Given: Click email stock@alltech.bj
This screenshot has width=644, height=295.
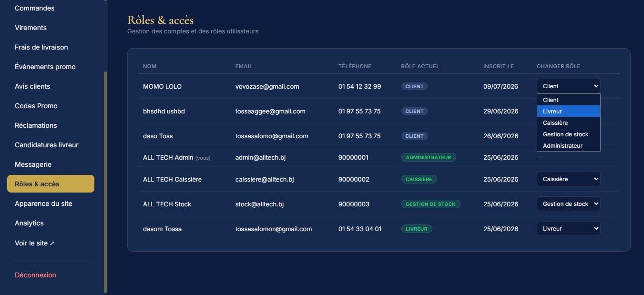Looking at the screenshot, I should point(260,204).
